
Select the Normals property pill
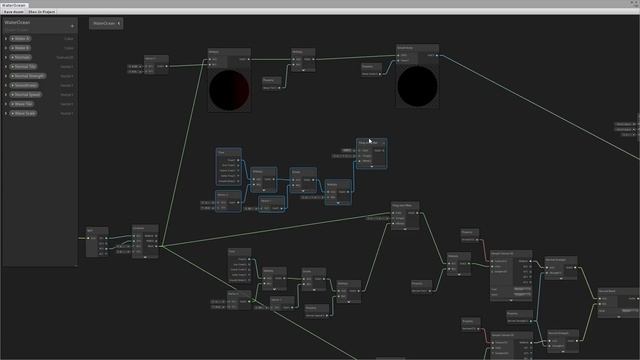point(21,58)
